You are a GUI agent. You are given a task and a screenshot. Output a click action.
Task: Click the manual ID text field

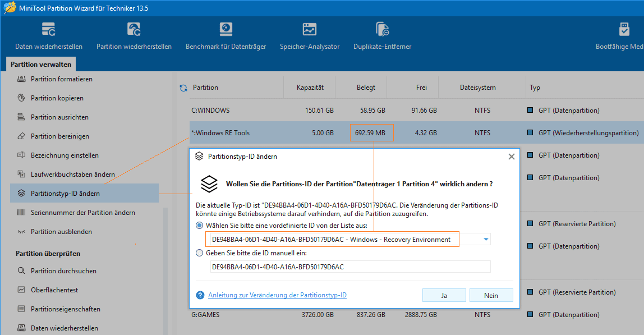click(x=351, y=267)
